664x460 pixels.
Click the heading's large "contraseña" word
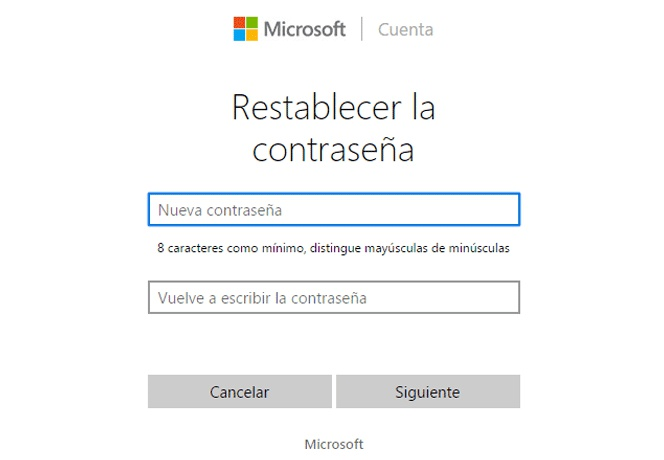(x=333, y=150)
